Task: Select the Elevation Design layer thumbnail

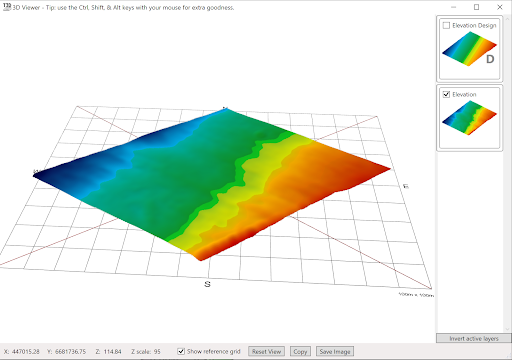Action: click(x=469, y=49)
